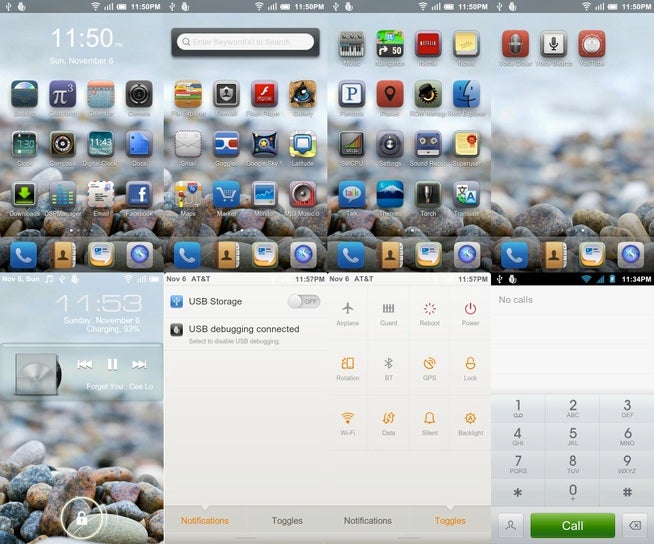Toggle mobile Data
The image size is (654, 544).
pos(388,424)
